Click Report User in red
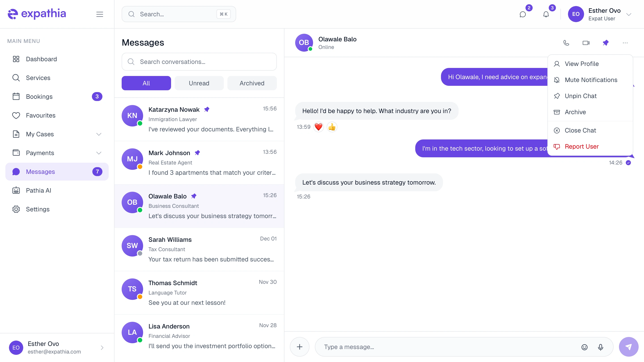 pos(581,146)
